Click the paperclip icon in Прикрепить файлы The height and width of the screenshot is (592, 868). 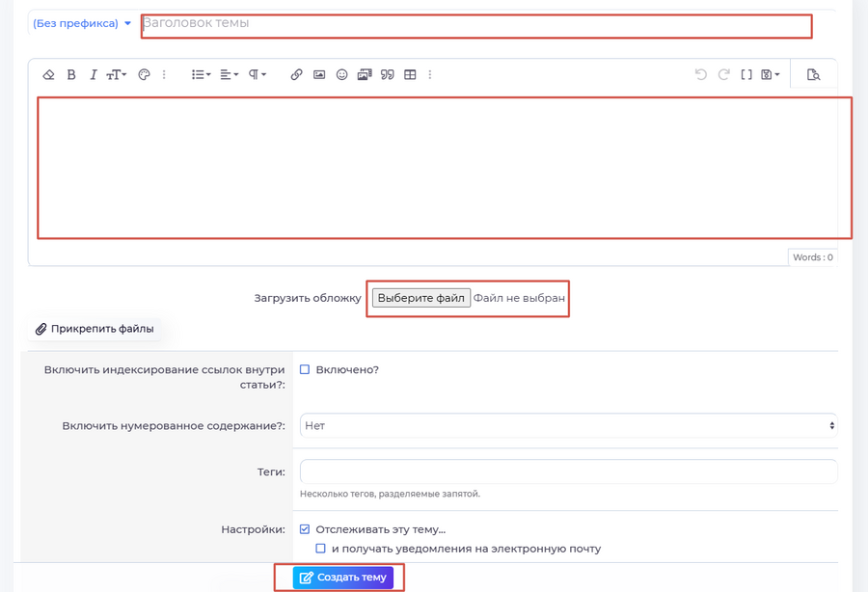[x=41, y=329]
